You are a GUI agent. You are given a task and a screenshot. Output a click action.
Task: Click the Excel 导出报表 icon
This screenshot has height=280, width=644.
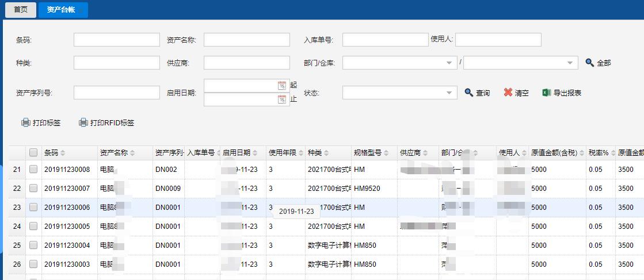pos(547,93)
